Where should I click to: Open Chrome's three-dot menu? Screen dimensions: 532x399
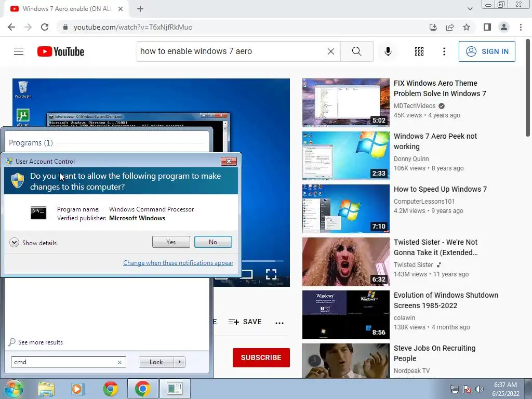521,27
